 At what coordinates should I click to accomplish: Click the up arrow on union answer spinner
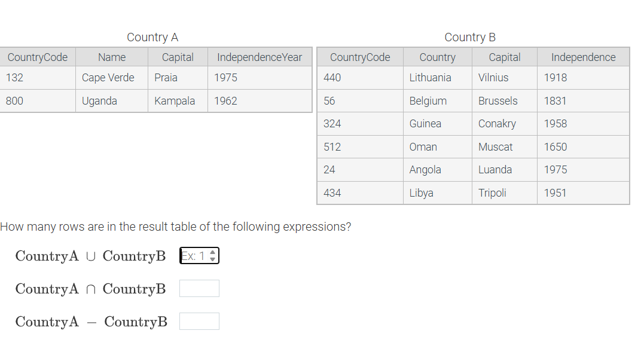[x=213, y=252]
